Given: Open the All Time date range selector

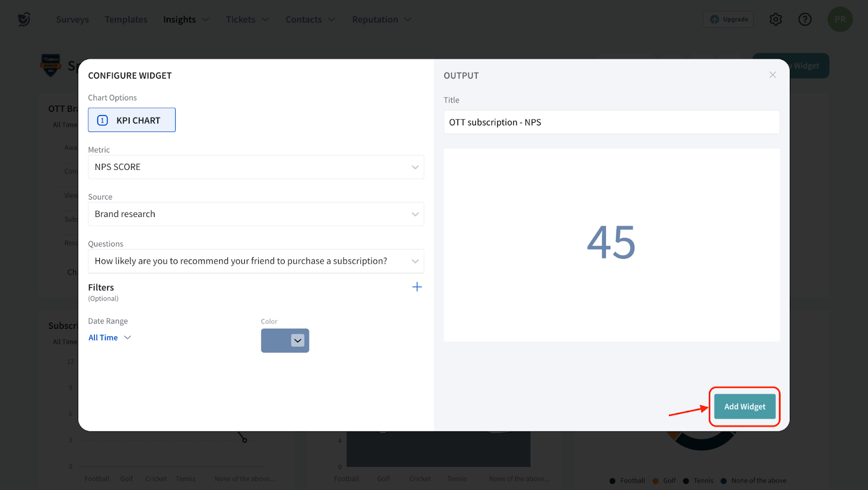Looking at the screenshot, I should point(110,338).
